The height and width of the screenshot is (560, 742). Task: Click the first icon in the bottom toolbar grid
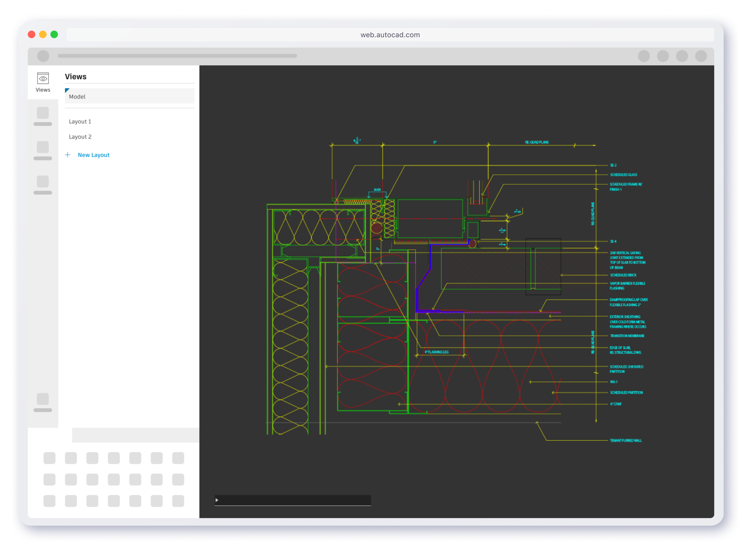(x=49, y=458)
